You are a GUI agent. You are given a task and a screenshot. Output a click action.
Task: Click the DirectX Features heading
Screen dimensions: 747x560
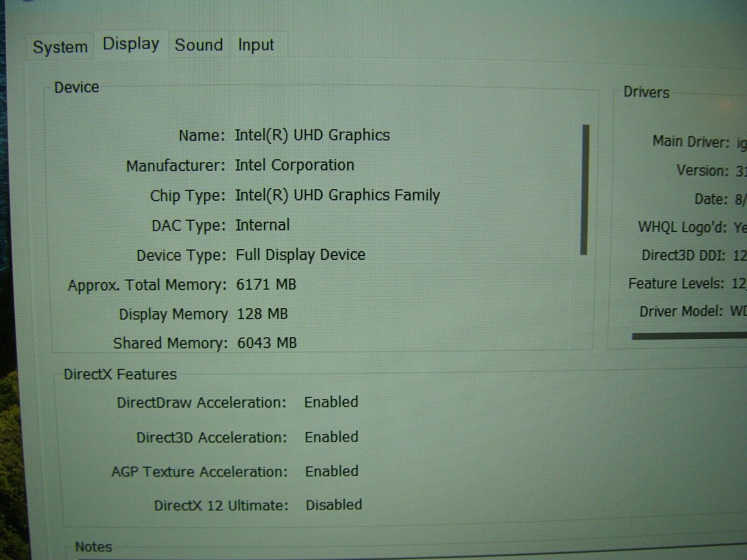point(120,374)
